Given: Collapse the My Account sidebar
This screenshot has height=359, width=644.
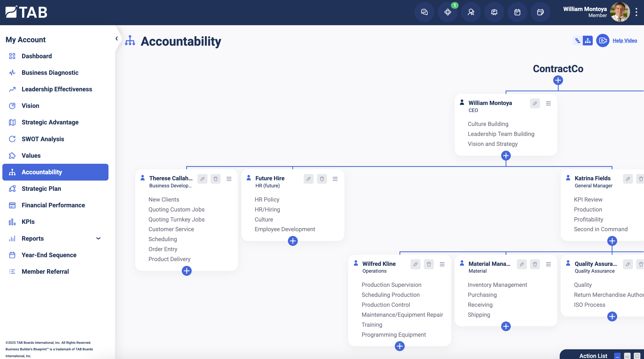Looking at the screenshot, I should pos(117,39).
